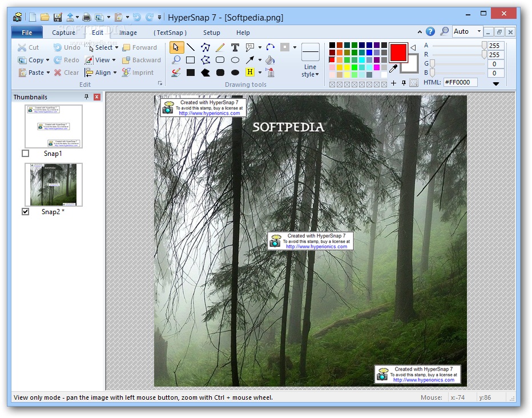Check the Snap1 thumbnail checkbox
The height and width of the screenshot is (418, 532).
click(x=26, y=154)
